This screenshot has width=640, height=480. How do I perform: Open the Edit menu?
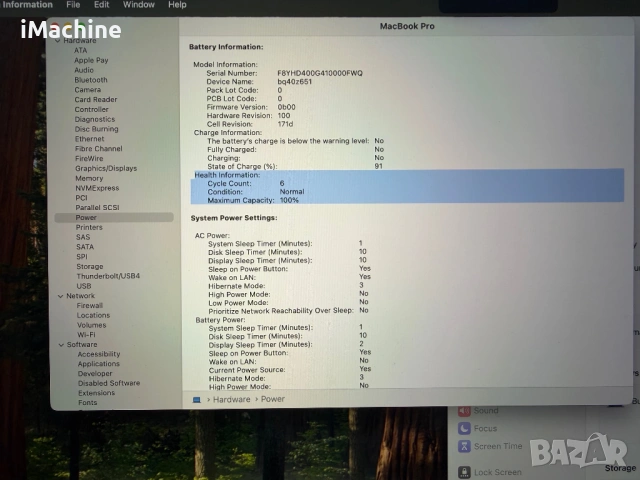(x=101, y=5)
